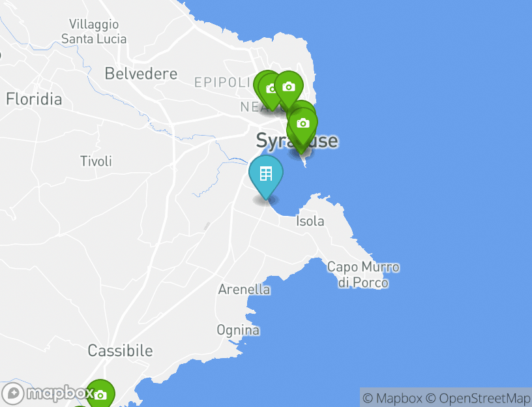The height and width of the screenshot is (407, 532).
Task: Click the Cassibile town label
Action: click(x=120, y=351)
